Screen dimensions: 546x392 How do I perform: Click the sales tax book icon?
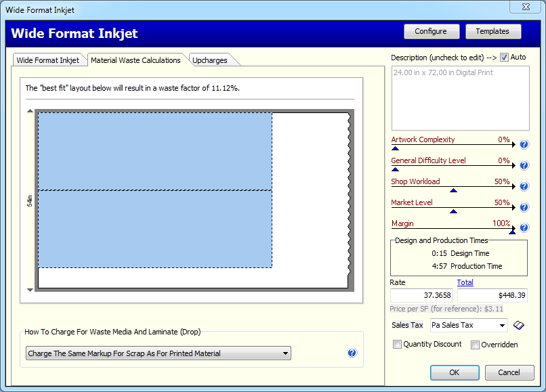(x=520, y=326)
